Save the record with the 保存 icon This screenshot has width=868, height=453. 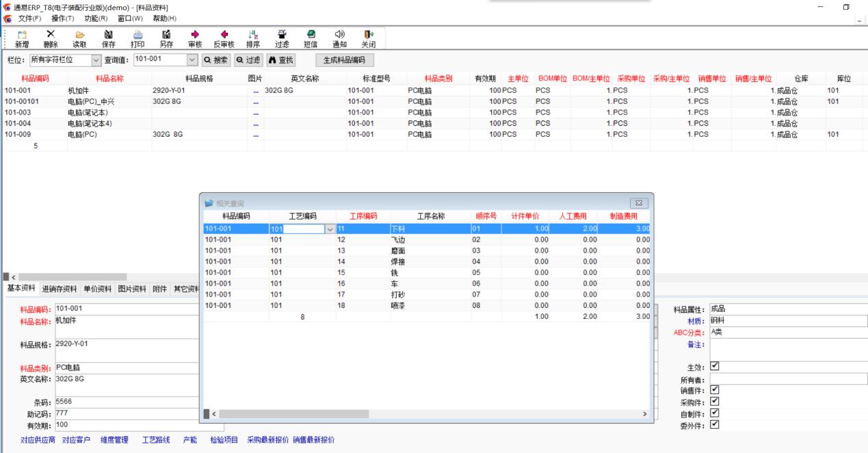pos(108,38)
